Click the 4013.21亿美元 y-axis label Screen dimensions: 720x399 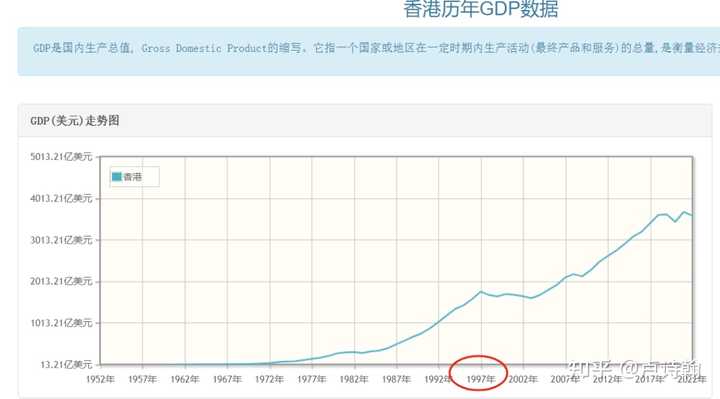coord(62,198)
